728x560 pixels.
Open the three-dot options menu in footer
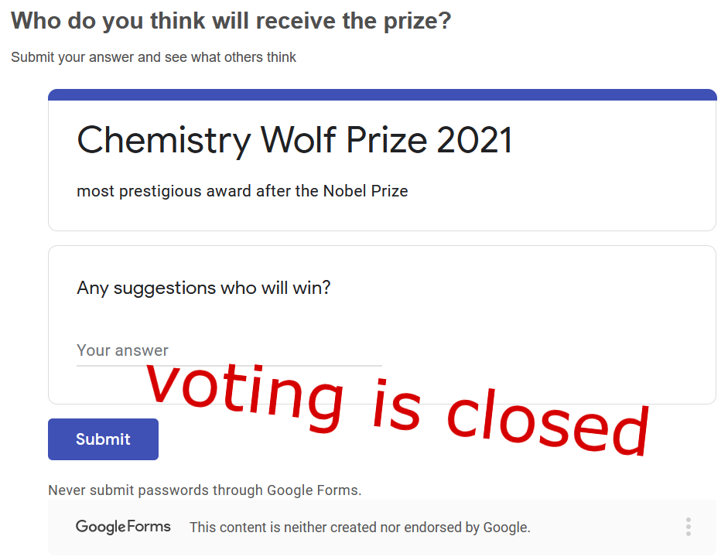click(688, 527)
